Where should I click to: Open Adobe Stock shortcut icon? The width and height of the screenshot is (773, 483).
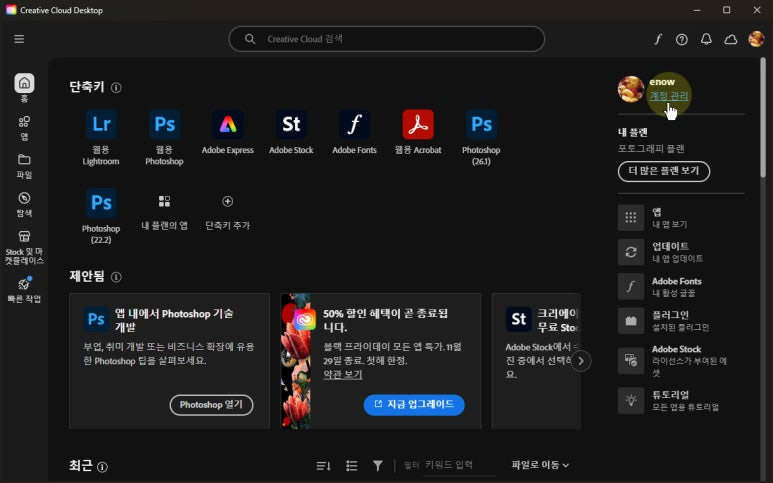[x=291, y=124]
